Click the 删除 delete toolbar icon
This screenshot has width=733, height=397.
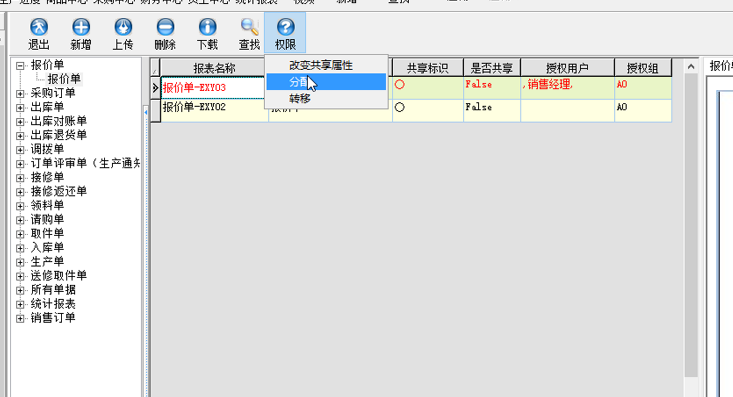(165, 34)
